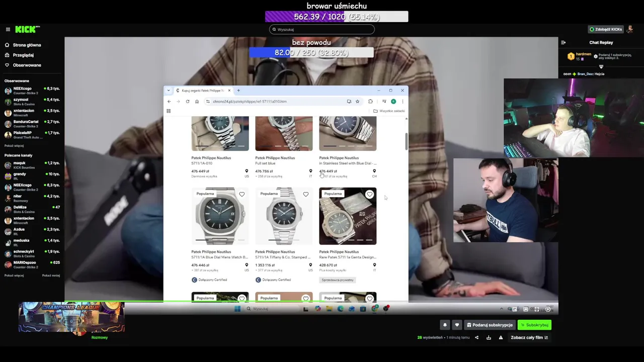Click Zdobądź KICKs button

606,29
